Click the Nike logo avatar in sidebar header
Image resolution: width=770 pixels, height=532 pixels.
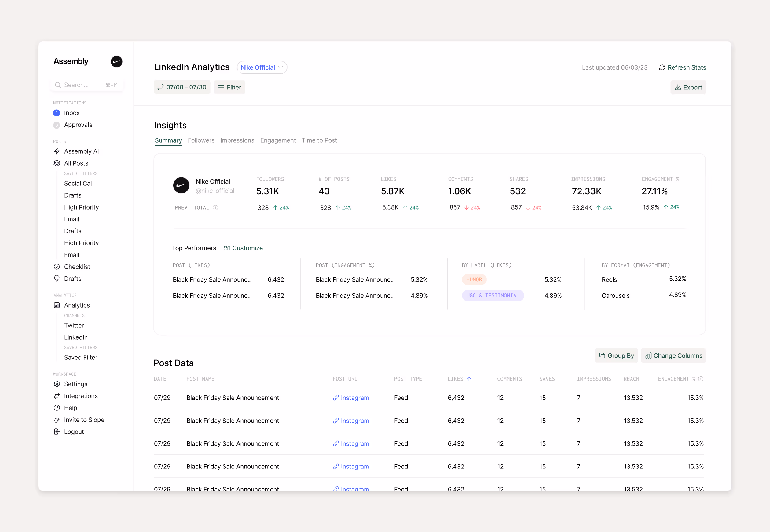pos(116,62)
